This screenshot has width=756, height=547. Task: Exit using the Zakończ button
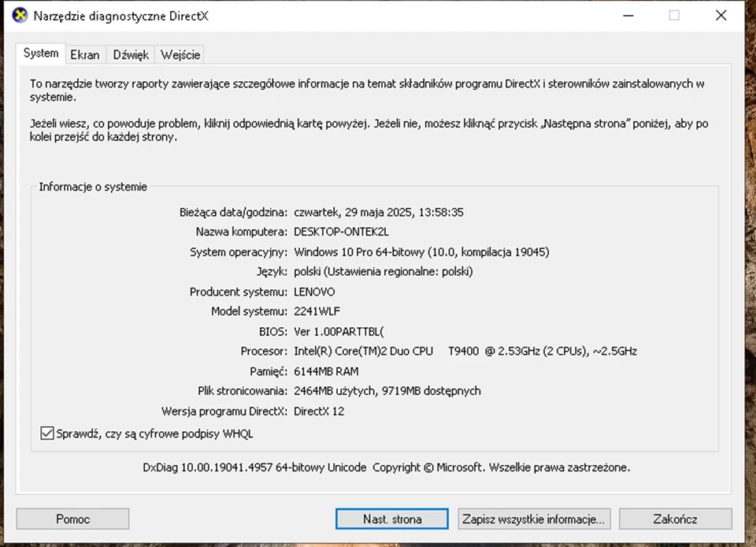click(x=675, y=519)
